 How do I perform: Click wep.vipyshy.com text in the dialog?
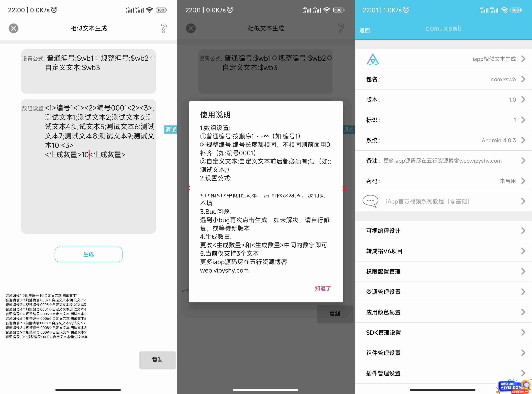coord(224,270)
